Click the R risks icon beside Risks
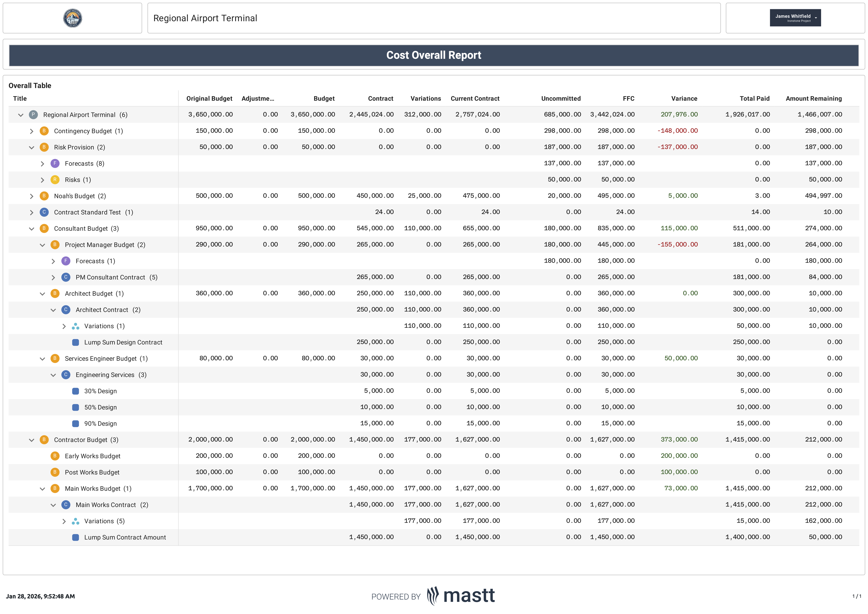The width and height of the screenshot is (868, 614). [x=55, y=180]
